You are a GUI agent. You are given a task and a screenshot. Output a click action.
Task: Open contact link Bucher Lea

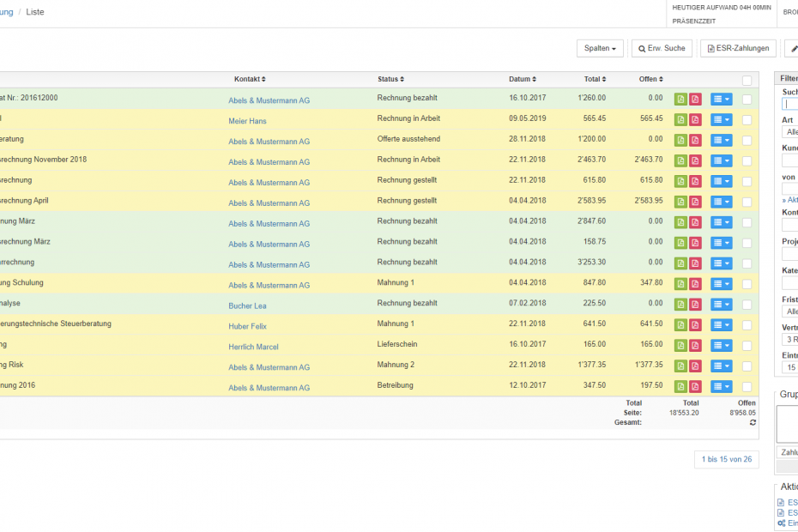pyautogui.click(x=247, y=305)
